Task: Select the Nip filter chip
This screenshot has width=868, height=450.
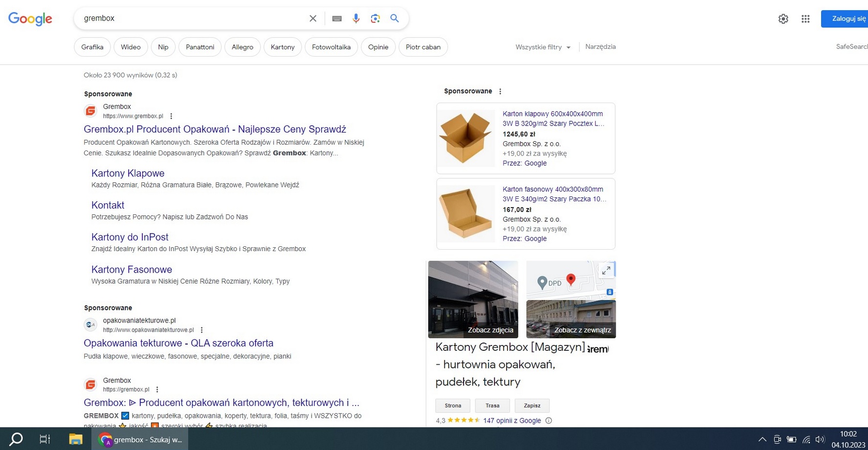Action: click(163, 47)
